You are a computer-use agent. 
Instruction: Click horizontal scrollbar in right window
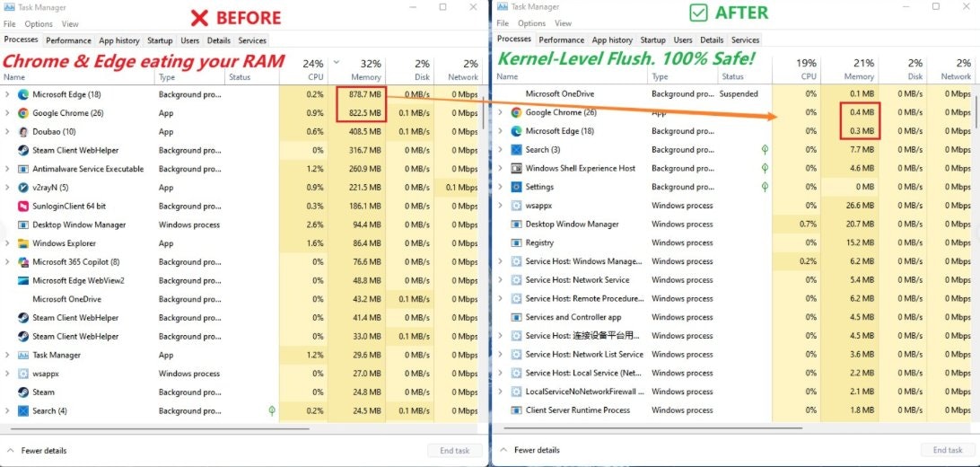(652, 428)
